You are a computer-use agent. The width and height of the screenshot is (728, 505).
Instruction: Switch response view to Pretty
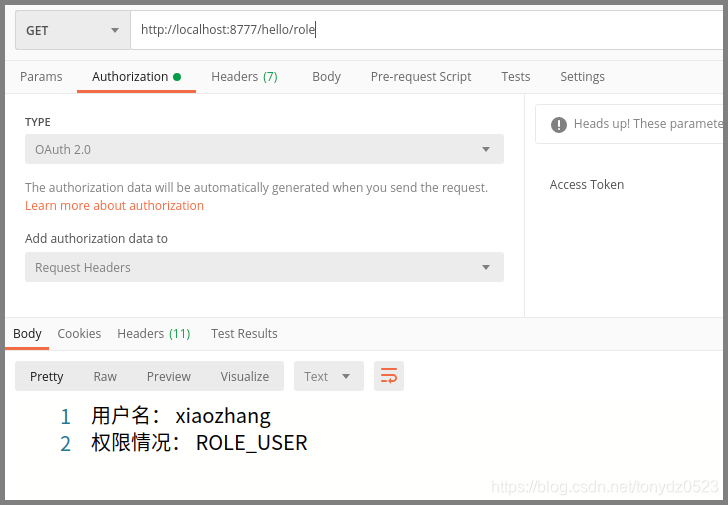[x=46, y=376]
